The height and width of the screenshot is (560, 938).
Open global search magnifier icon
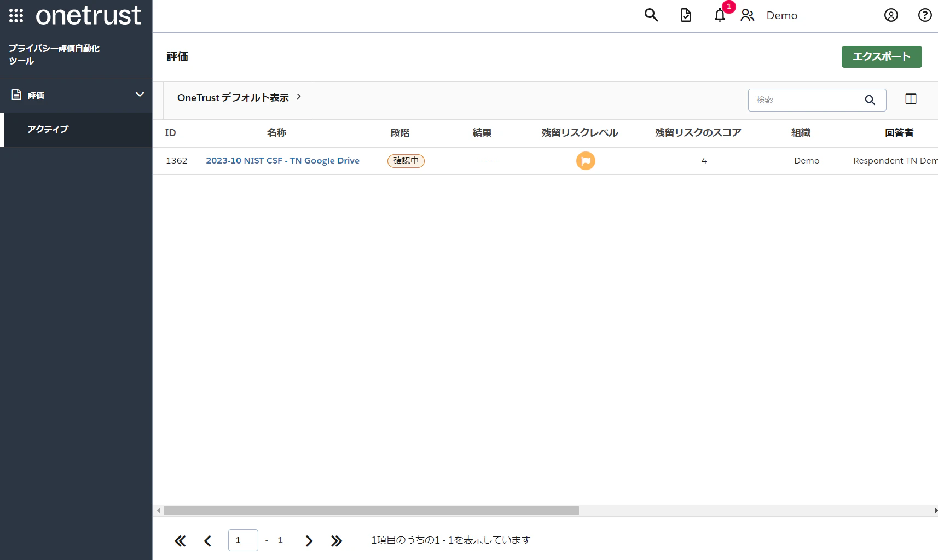(x=651, y=15)
